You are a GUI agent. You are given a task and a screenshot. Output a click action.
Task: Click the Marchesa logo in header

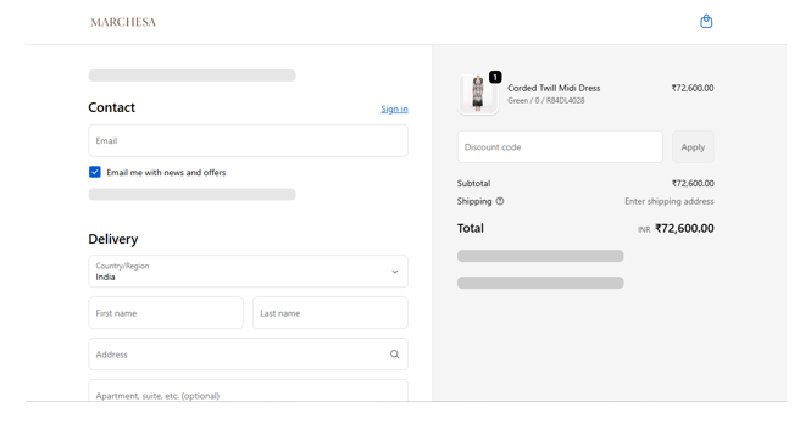tap(123, 22)
